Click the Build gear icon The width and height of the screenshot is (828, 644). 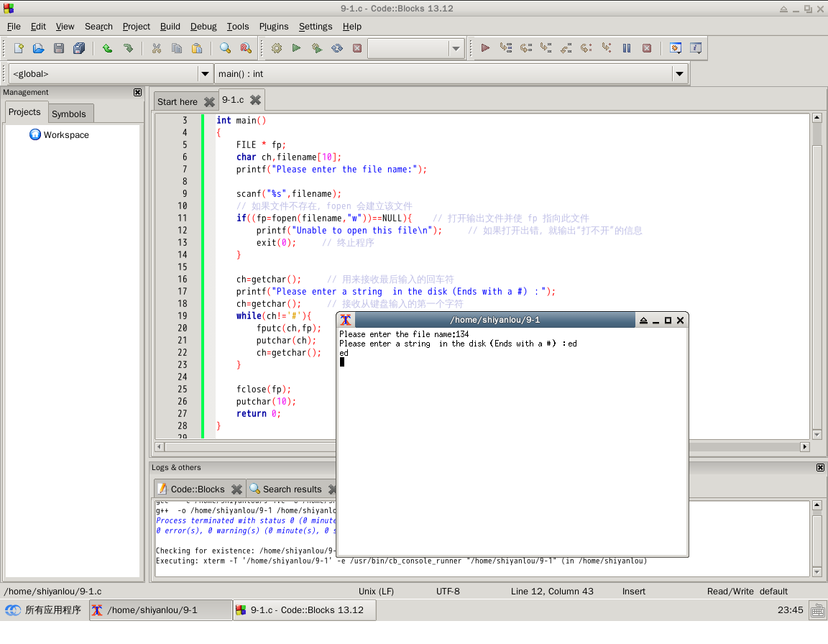(276, 48)
